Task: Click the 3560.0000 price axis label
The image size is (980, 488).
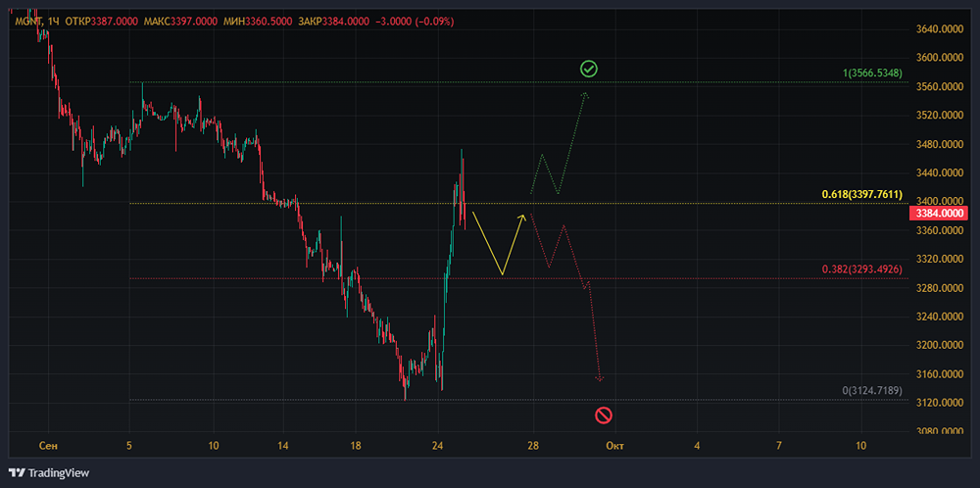Action: click(x=938, y=86)
